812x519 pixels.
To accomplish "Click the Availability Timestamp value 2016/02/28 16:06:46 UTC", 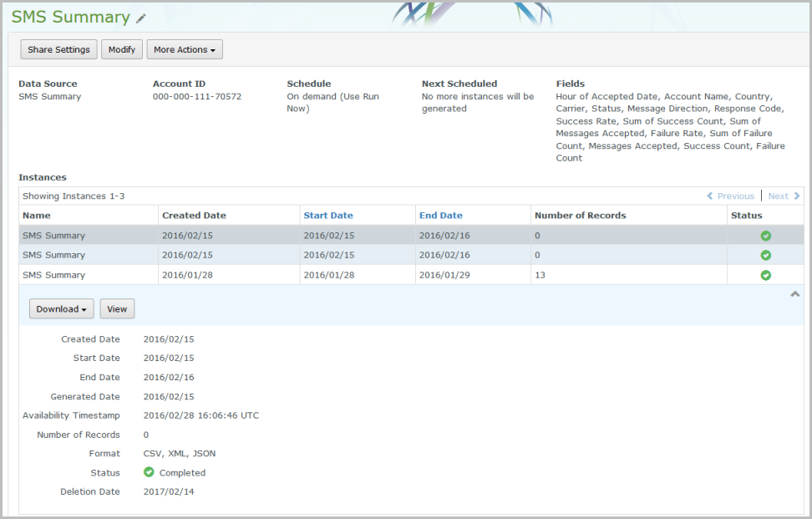I will (x=201, y=415).
